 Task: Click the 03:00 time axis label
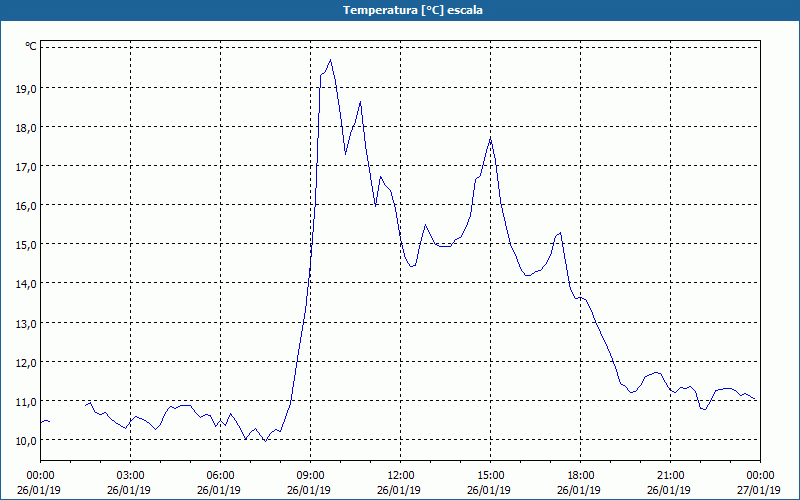pos(130,476)
